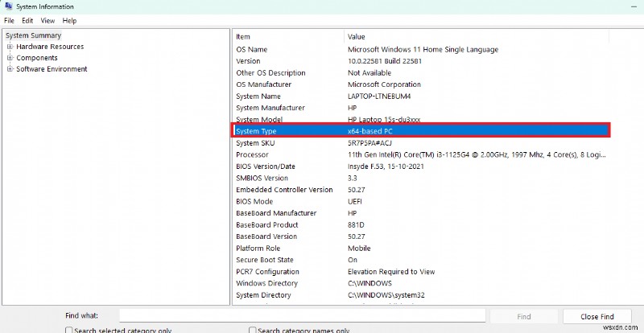644x333 pixels.
Task: Select the PCR7 Configuration row
Action: 420,272
